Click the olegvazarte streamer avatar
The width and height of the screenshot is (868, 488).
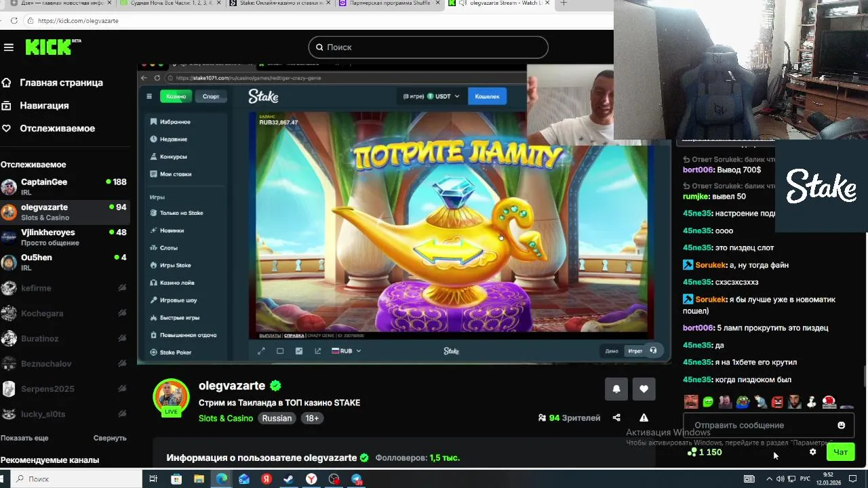[171, 396]
